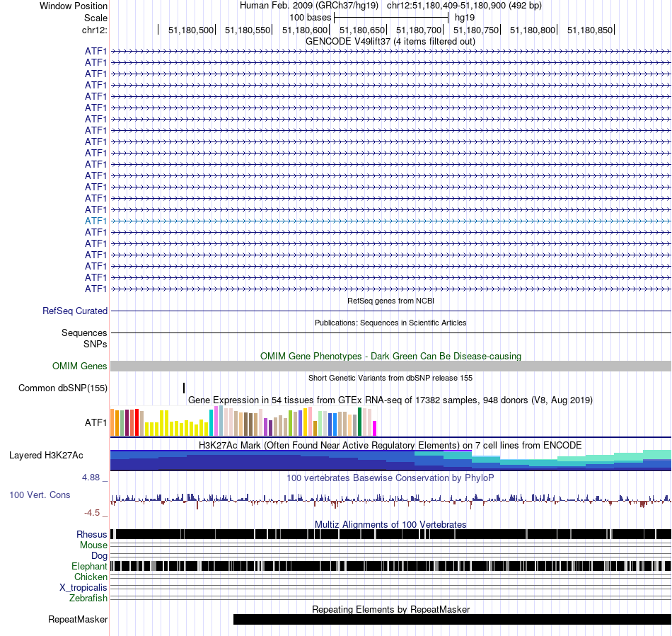Click the OMIM Genes track label
Screen dimensions: 672x636
click(79, 366)
